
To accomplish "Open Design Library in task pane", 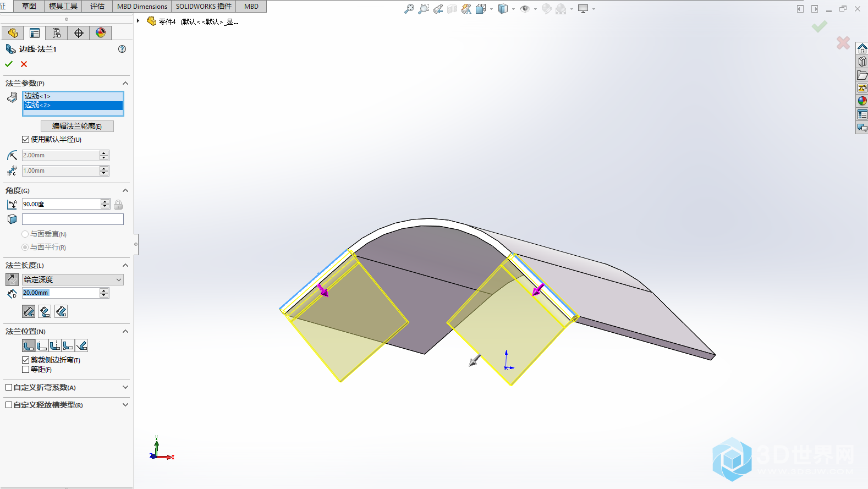I will click(862, 62).
